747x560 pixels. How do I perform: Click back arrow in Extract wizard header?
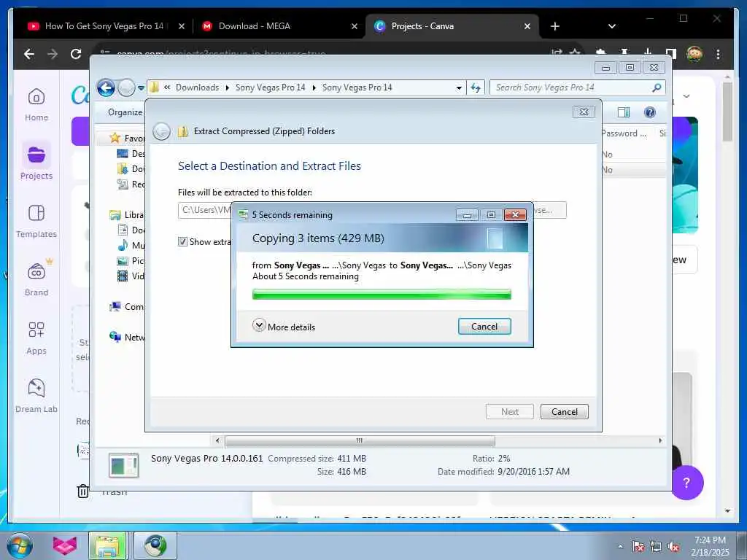[161, 131]
